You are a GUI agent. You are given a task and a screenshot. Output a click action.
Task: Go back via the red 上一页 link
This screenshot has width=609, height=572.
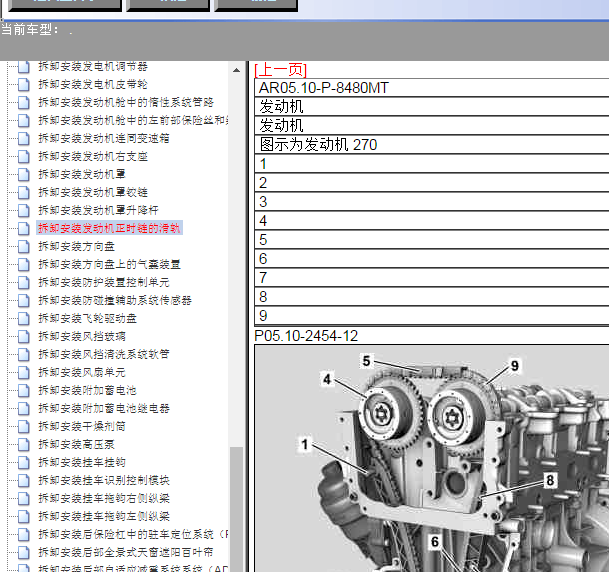[280, 70]
